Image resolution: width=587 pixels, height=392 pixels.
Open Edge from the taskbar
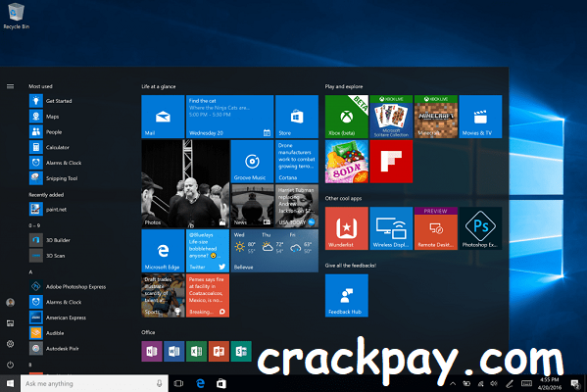pyautogui.click(x=200, y=383)
